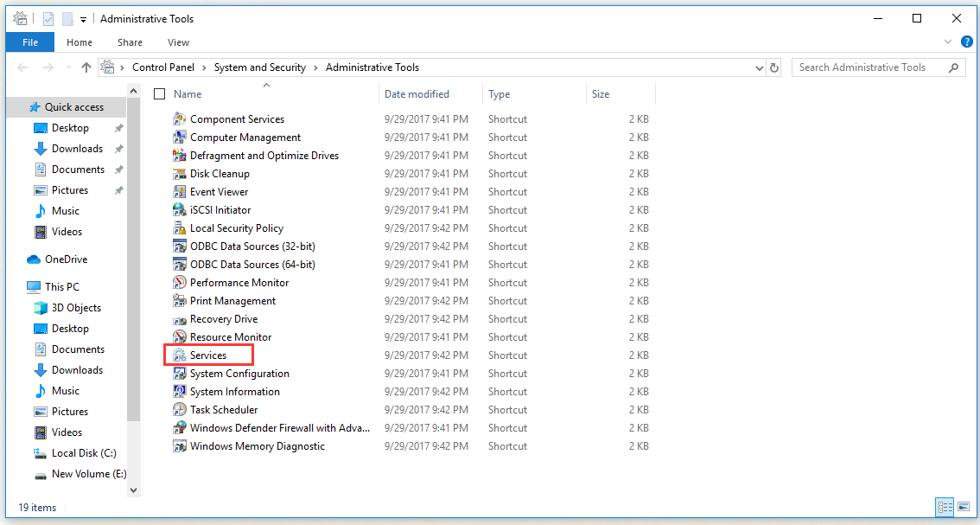Navigate forward with the right arrow

coord(48,67)
